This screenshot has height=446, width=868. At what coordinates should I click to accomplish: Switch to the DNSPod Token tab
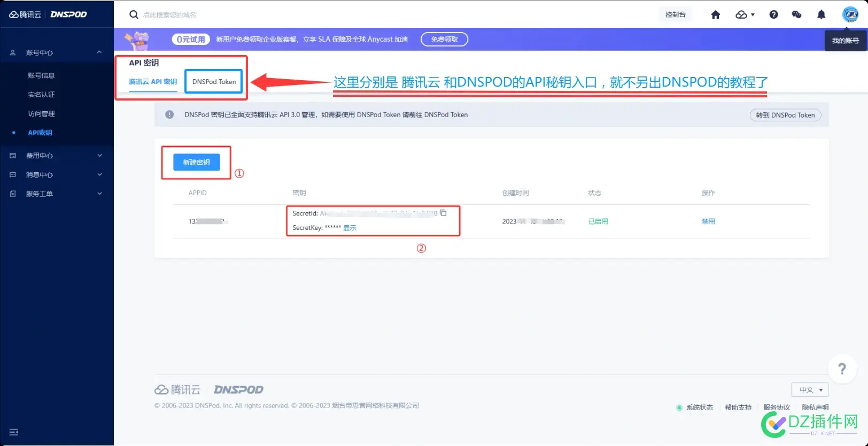coord(214,82)
